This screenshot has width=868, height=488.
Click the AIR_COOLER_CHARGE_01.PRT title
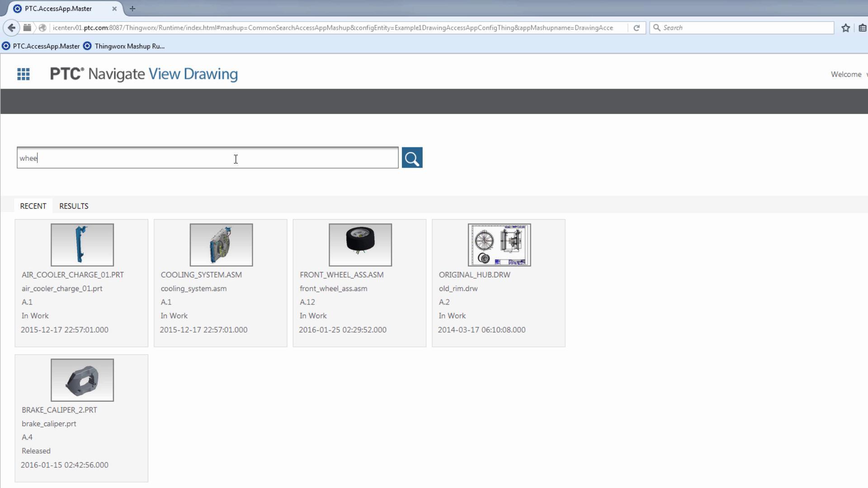[x=73, y=275]
